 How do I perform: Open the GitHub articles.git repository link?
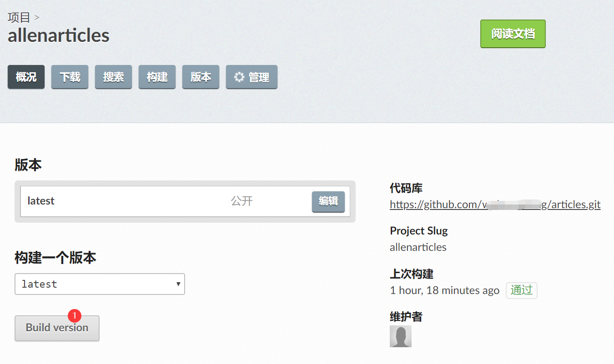click(x=495, y=204)
